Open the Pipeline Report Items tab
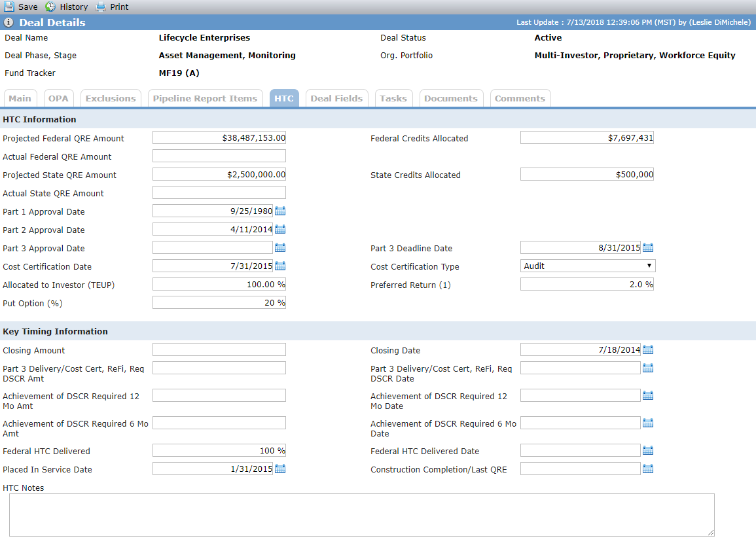This screenshot has width=756, height=551. pos(206,98)
